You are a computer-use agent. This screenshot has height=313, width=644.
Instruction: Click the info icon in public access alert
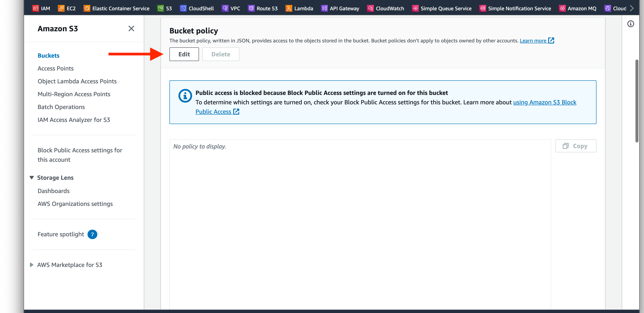coord(185,96)
